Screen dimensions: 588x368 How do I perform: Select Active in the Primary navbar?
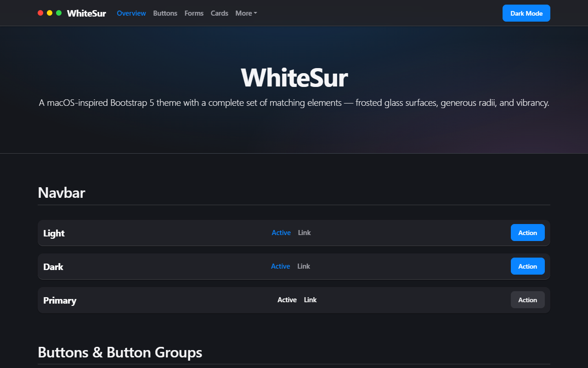[x=287, y=300]
